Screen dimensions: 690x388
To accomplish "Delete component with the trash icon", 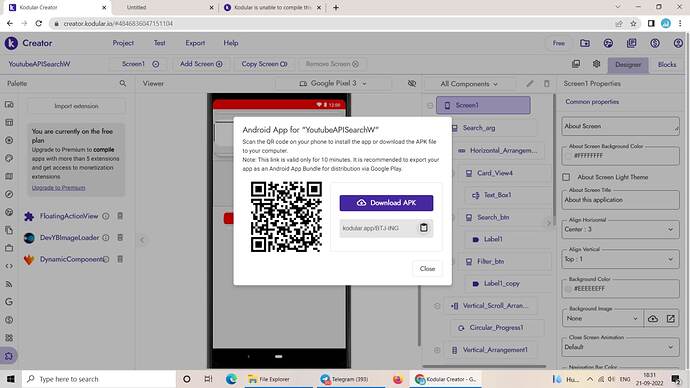I will [547, 83].
